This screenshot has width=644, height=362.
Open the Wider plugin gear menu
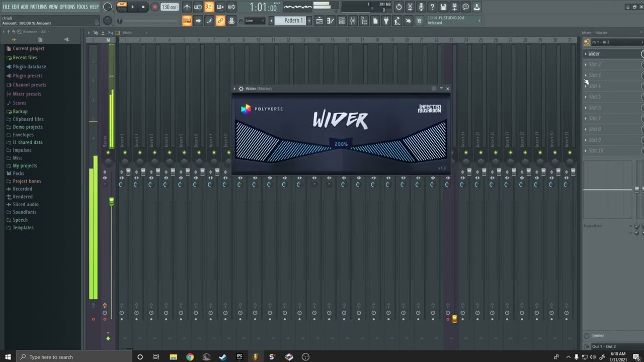pos(241,88)
